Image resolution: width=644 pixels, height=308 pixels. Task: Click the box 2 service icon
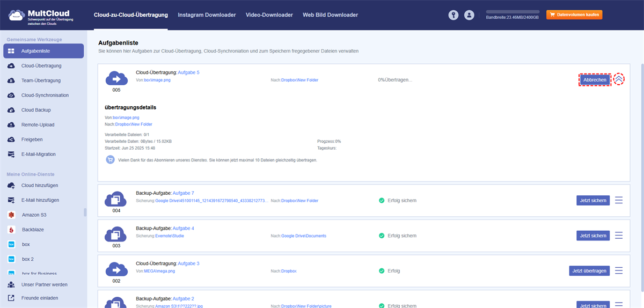click(11, 259)
